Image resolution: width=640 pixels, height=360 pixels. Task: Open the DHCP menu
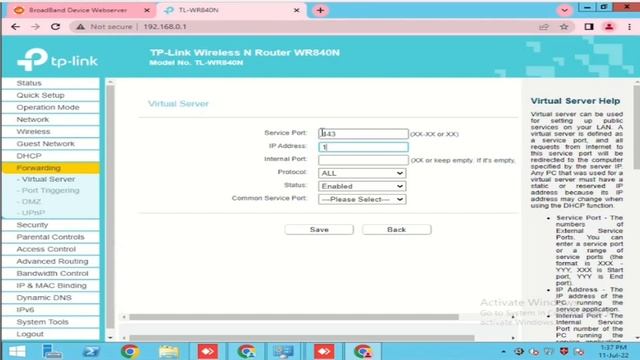51,156
